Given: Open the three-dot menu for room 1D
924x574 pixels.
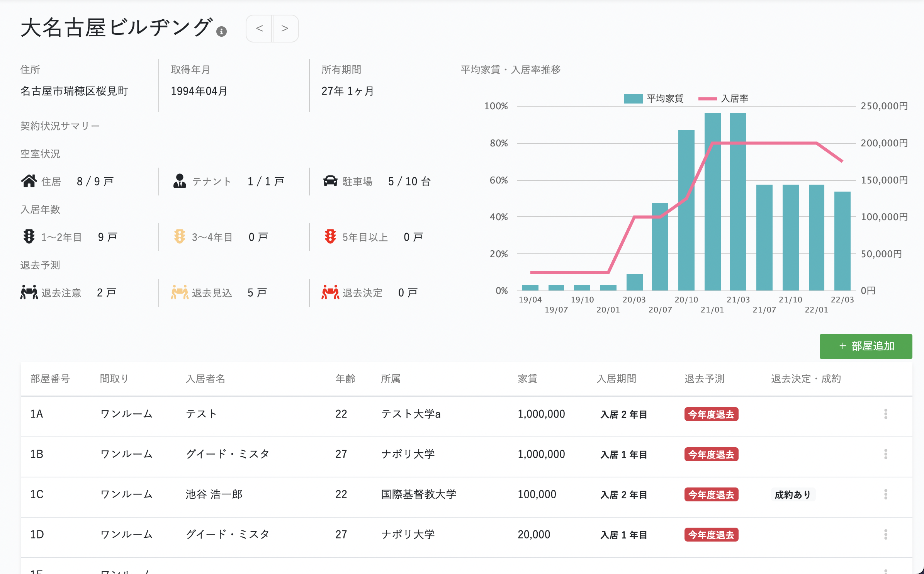Looking at the screenshot, I should [885, 535].
